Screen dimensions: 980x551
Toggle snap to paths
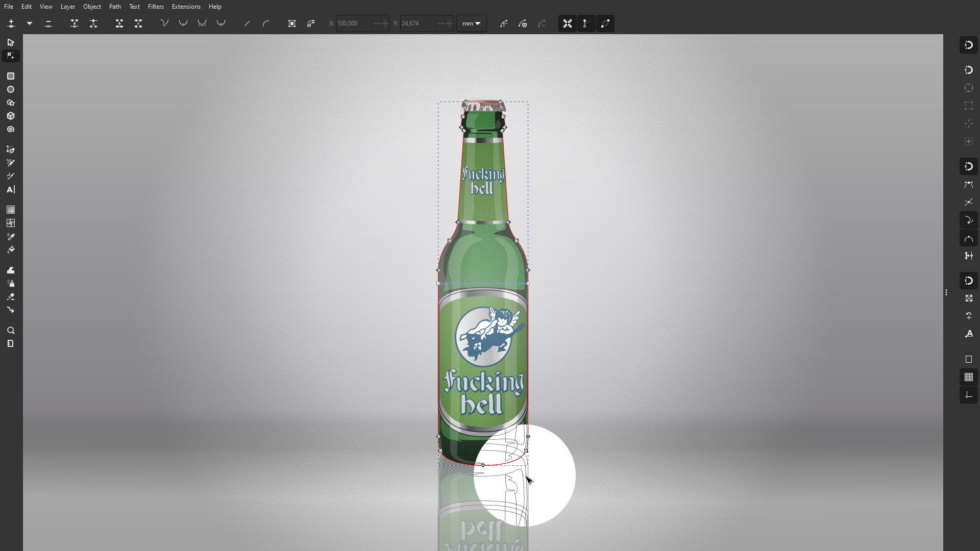(969, 185)
